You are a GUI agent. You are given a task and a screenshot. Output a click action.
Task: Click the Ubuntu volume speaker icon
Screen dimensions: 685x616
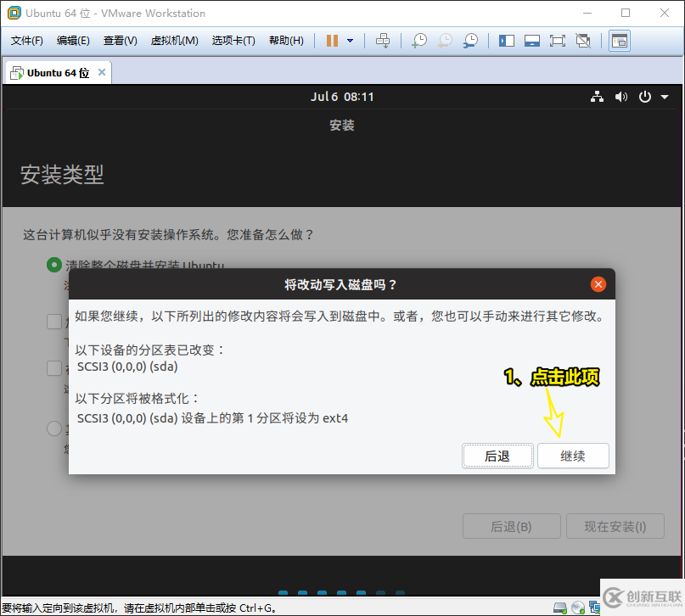620,97
